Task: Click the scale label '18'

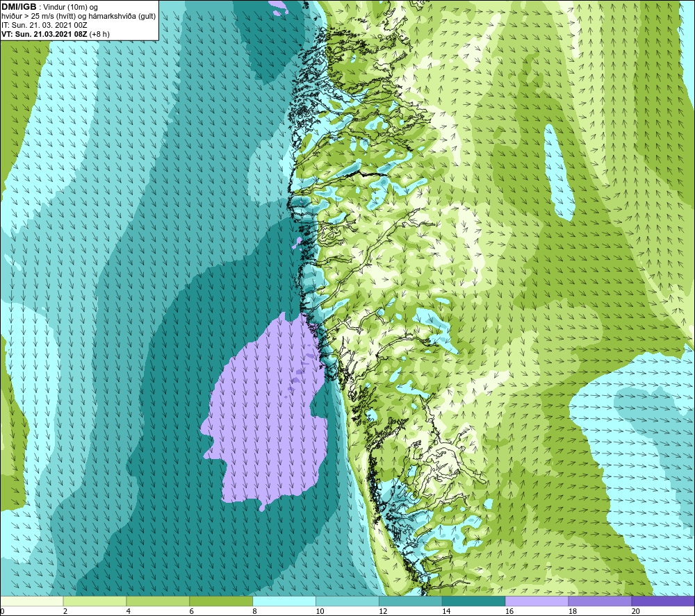Action: pos(572,611)
